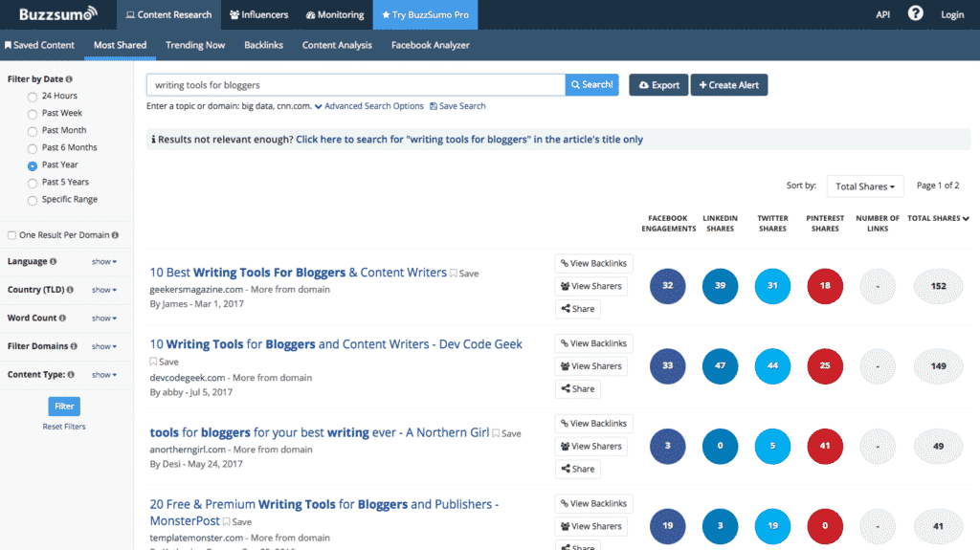Expand the Word Count show option

103,319
